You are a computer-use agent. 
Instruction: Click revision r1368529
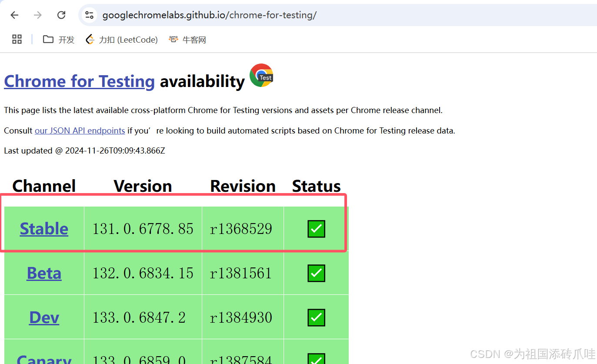(241, 229)
